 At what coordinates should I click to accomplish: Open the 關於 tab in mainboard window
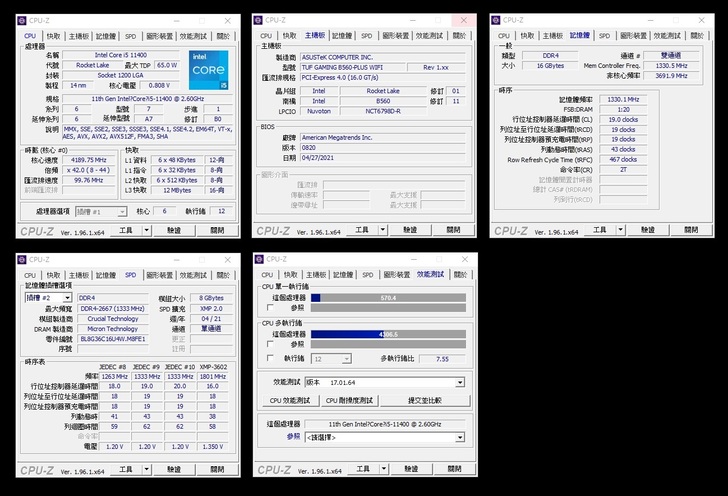459,35
